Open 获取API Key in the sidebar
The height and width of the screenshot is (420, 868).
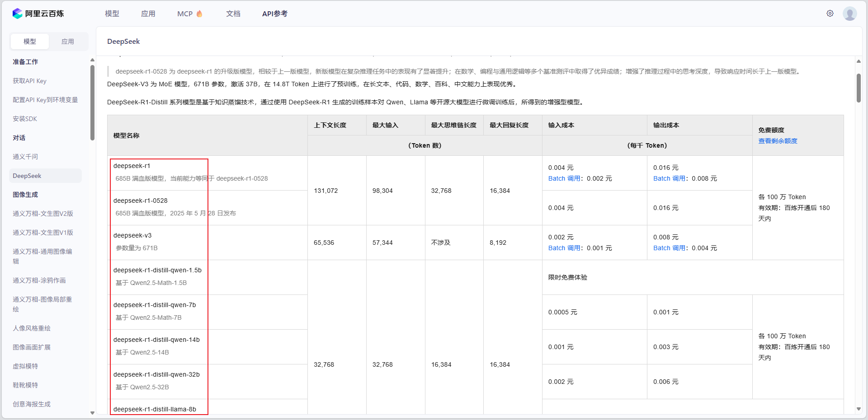(30, 80)
